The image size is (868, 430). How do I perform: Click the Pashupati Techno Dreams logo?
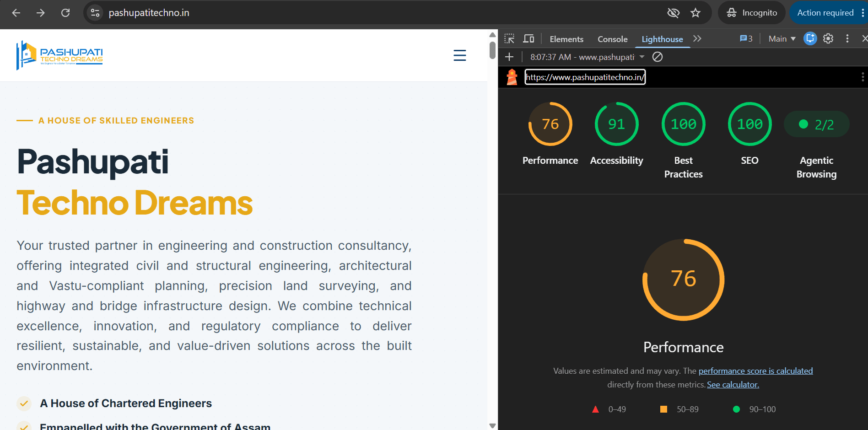pos(59,55)
